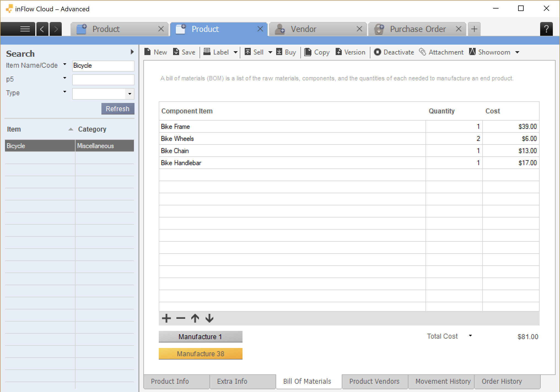
Task: Open the Purchase Order tab
Action: (x=417, y=29)
